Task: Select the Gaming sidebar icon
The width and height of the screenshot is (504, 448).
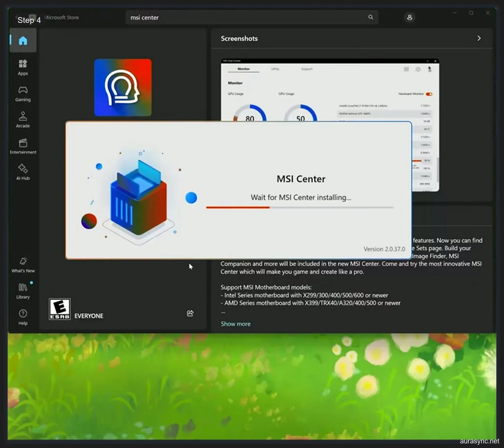Action: 23,93
